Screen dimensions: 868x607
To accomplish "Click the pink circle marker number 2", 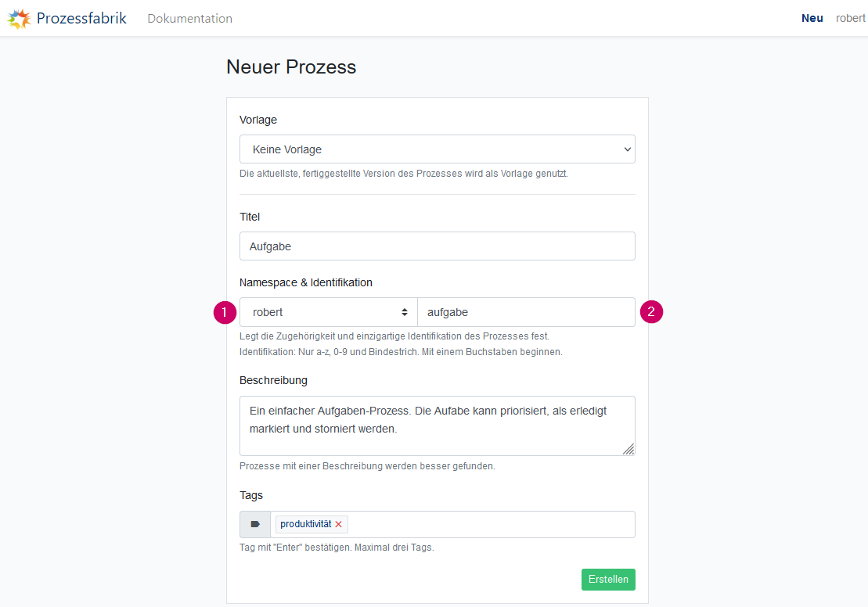I will (x=651, y=311).
